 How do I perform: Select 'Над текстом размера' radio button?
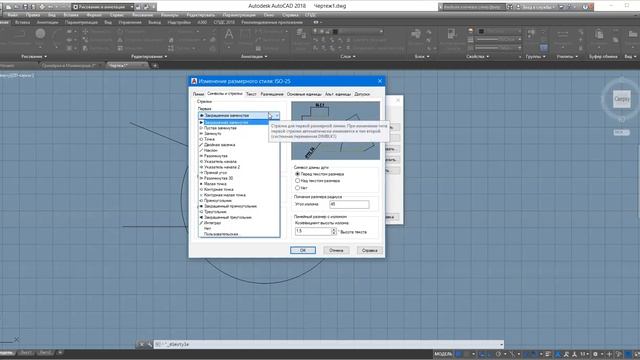pos(298,180)
